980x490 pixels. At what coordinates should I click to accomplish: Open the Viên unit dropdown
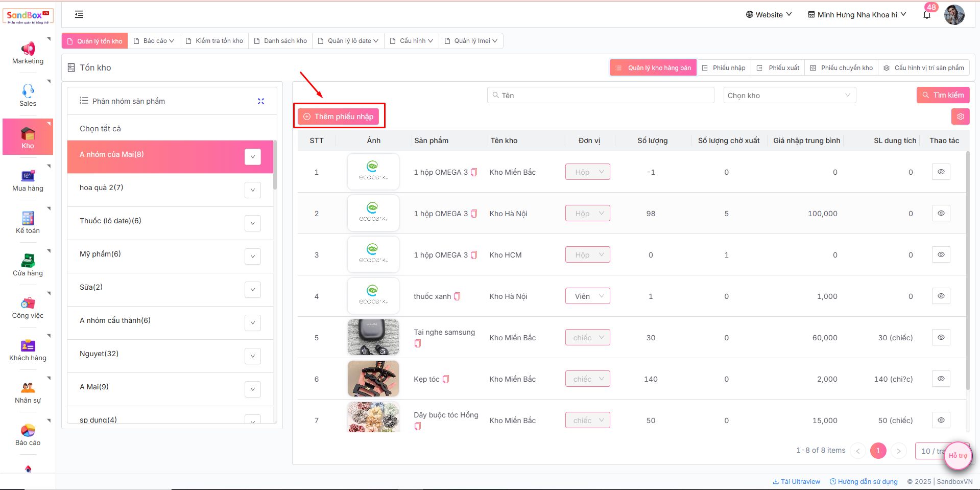588,296
